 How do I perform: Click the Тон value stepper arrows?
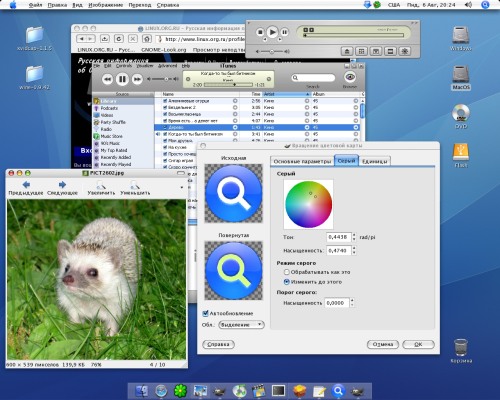coord(354,237)
